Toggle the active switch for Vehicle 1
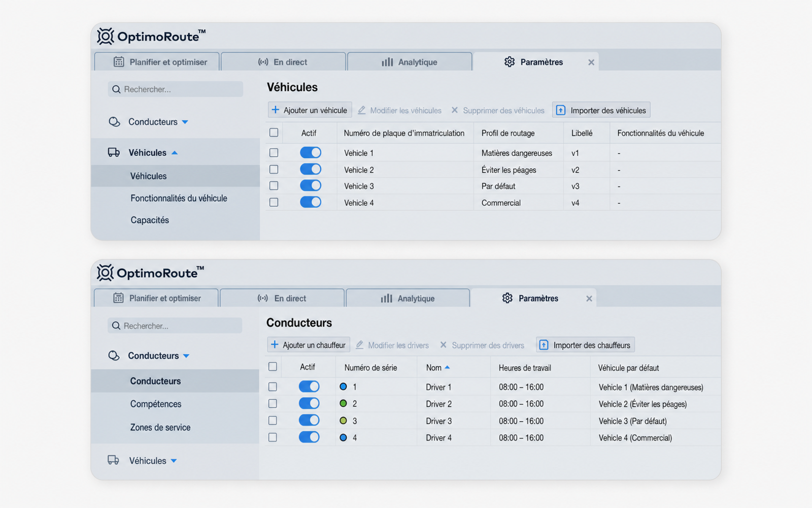Viewport: 812px width, 508px height. (x=311, y=152)
